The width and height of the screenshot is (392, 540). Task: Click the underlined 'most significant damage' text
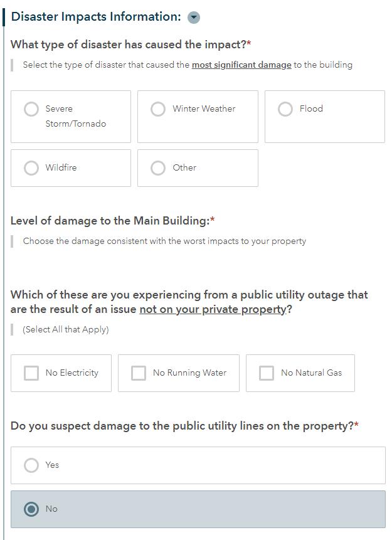(241, 65)
